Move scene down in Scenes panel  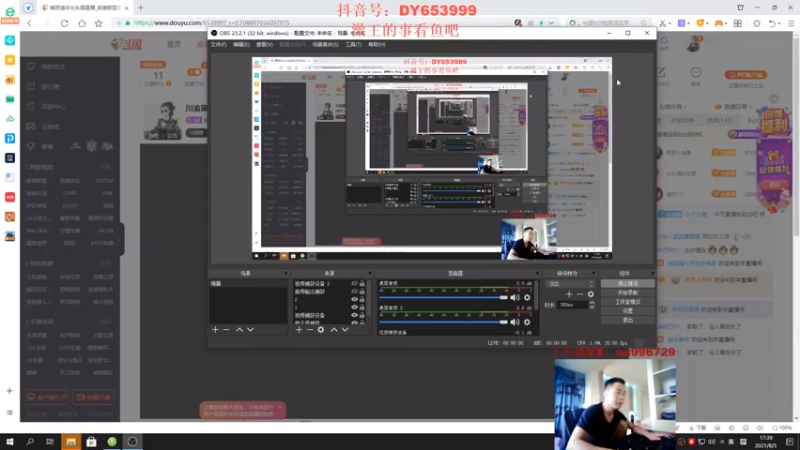(x=251, y=330)
